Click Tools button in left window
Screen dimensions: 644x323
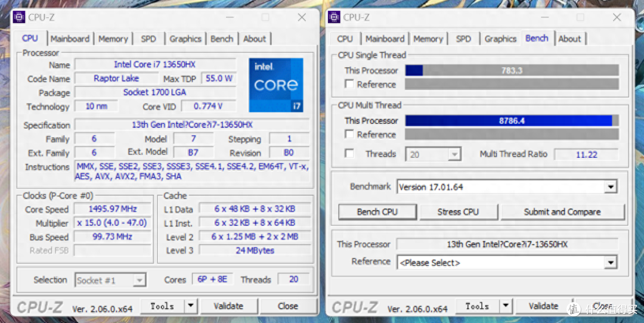[162, 306]
